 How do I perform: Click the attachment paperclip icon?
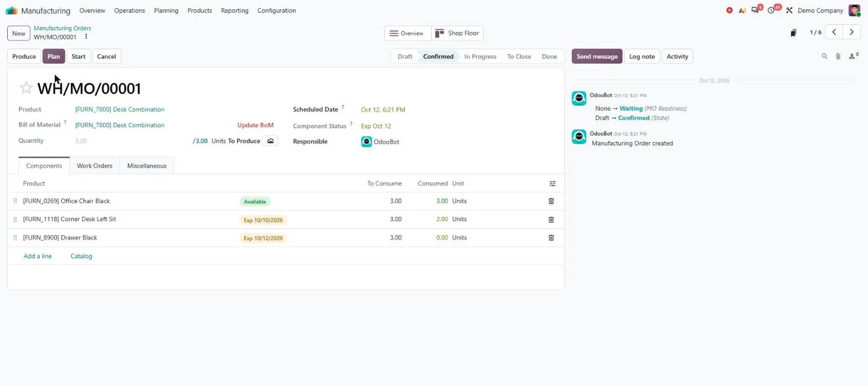click(x=838, y=56)
